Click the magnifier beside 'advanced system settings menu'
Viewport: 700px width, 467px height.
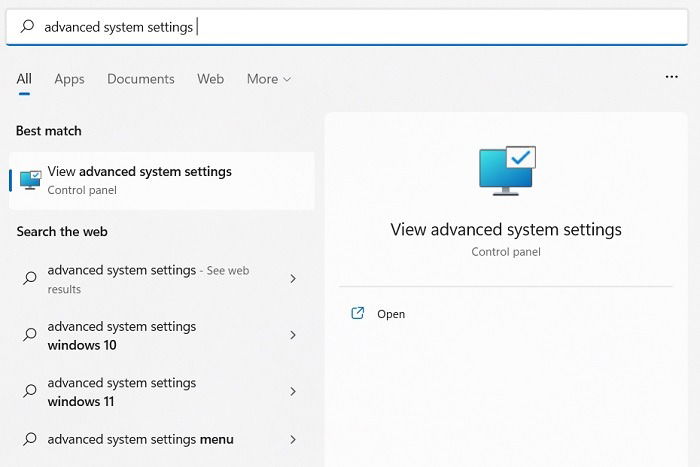(30, 439)
